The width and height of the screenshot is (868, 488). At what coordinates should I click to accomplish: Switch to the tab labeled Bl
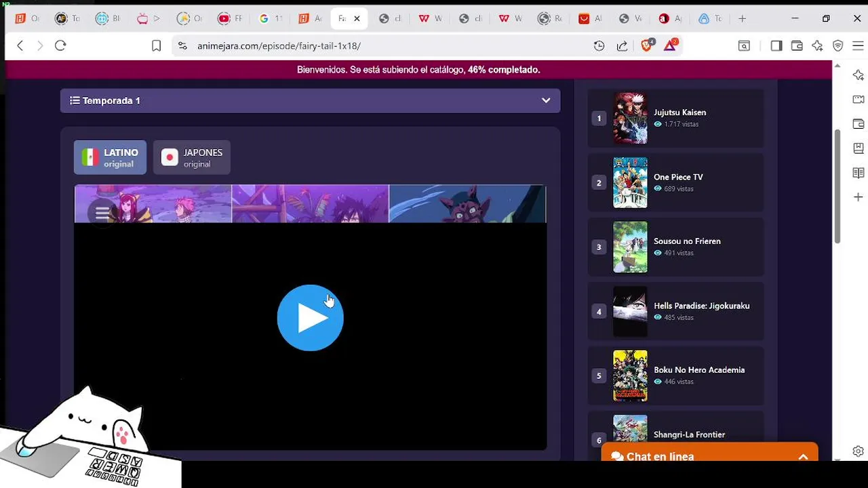point(107,18)
